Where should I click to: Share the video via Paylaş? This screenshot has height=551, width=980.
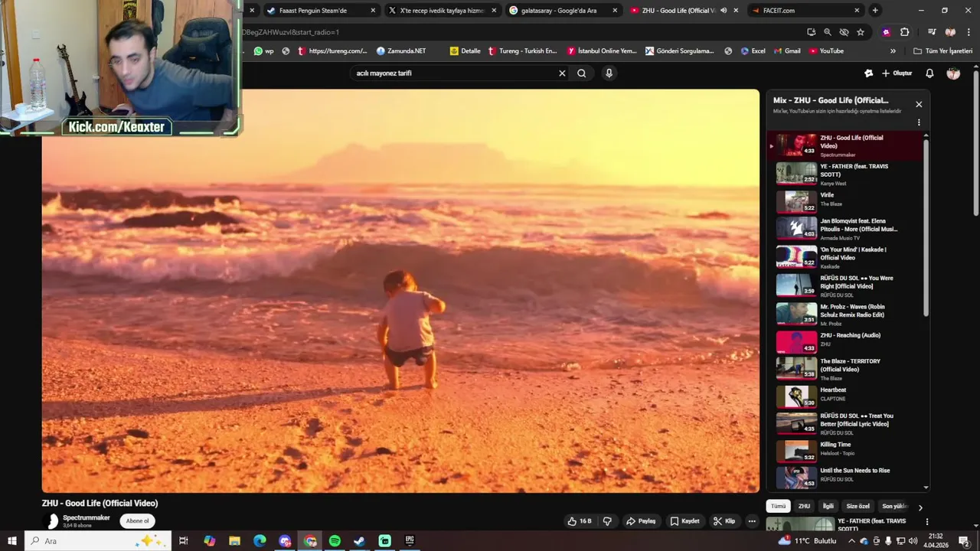pos(641,521)
